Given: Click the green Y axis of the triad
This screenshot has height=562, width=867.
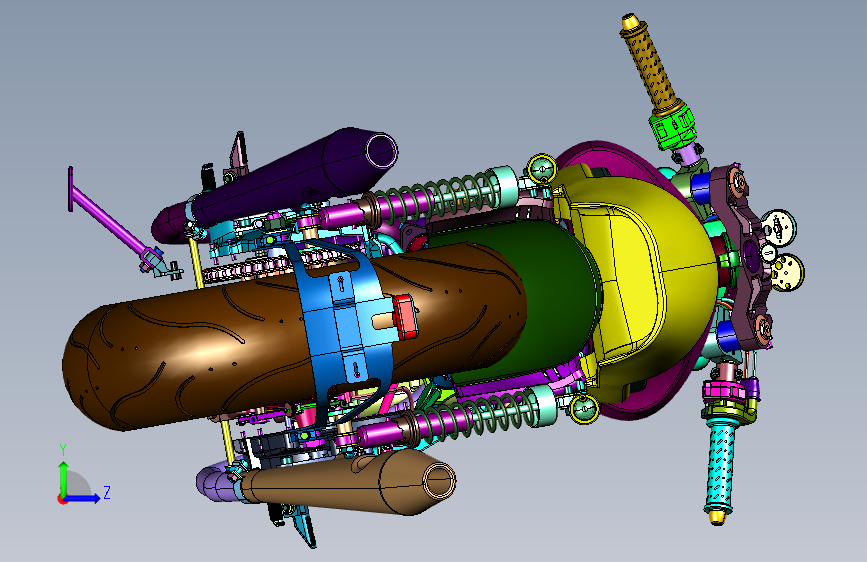Looking at the screenshot, I should (x=63, y=478).
